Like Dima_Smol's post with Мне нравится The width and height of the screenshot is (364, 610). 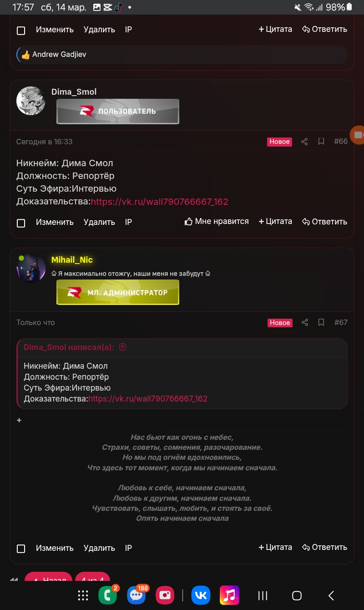[x=217, y=222]
